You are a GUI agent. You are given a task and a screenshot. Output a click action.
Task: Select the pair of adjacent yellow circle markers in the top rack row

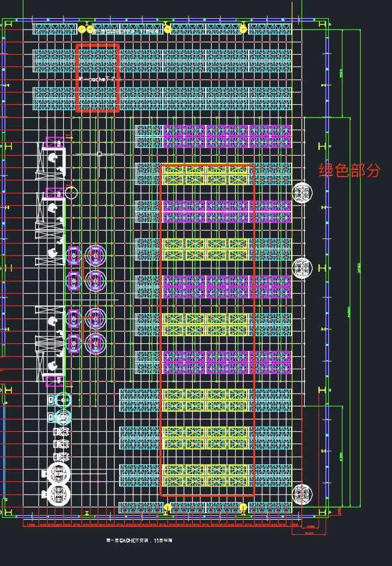click(x=86, y=29)
